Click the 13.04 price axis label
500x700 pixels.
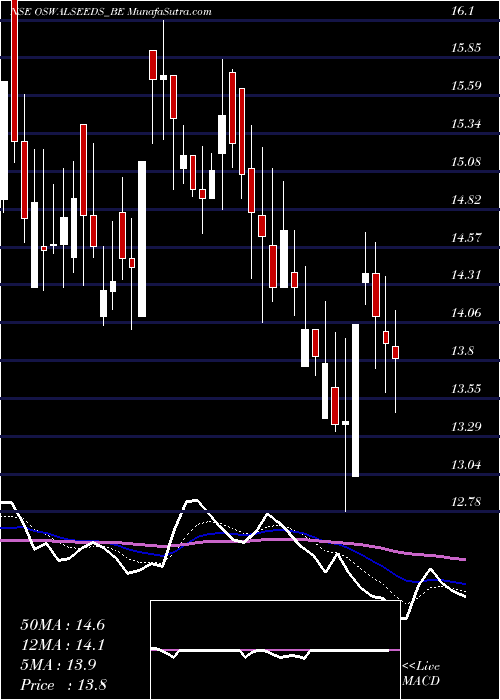(x=466, y=464)
